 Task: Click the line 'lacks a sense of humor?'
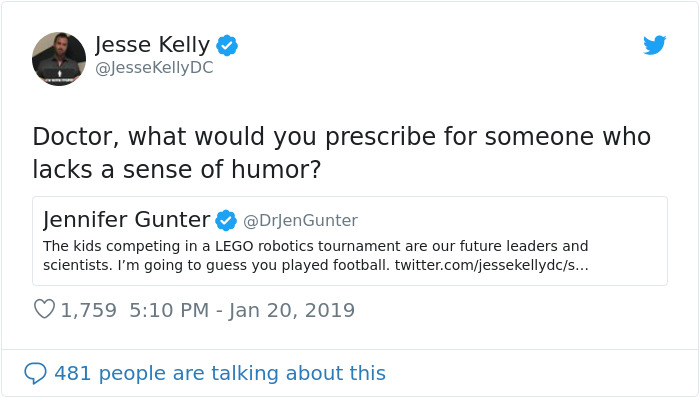177,169
